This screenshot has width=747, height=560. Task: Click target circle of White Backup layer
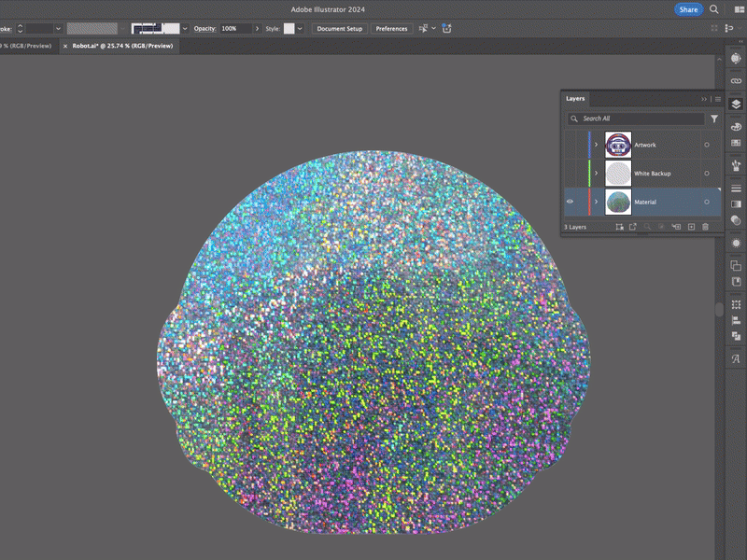[707, 174]
